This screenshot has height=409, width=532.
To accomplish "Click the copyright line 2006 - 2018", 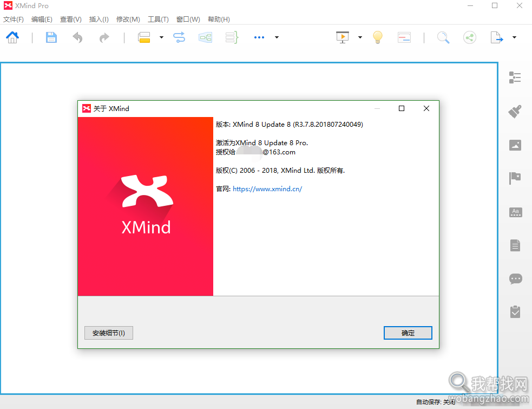I will click(x=280, y=171).
